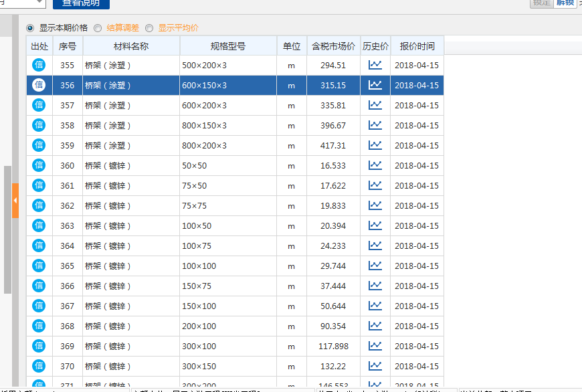Open history price chart for row 366
This screenshot has height=392, width=582.
pos(375,286)
